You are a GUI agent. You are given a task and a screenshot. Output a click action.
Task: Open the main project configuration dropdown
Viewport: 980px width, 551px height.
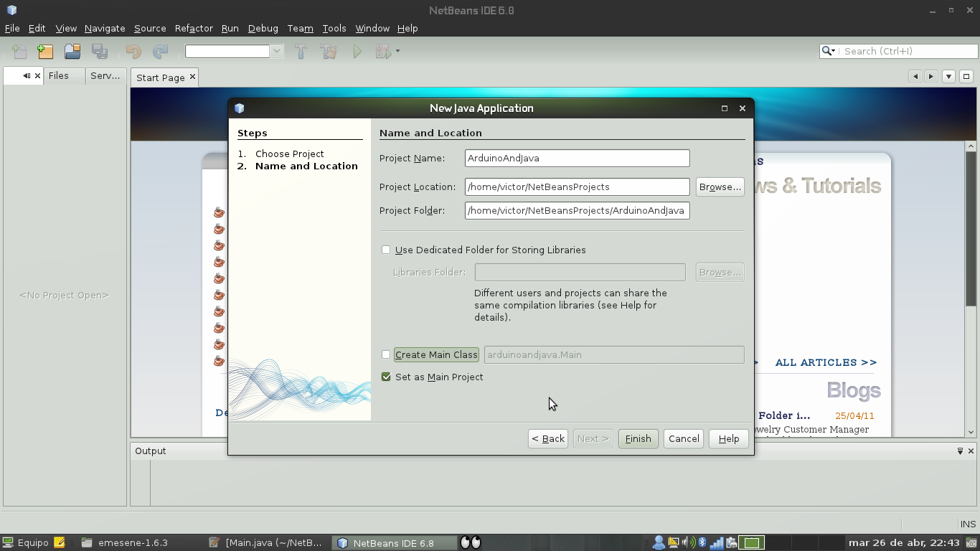(277, 51)
